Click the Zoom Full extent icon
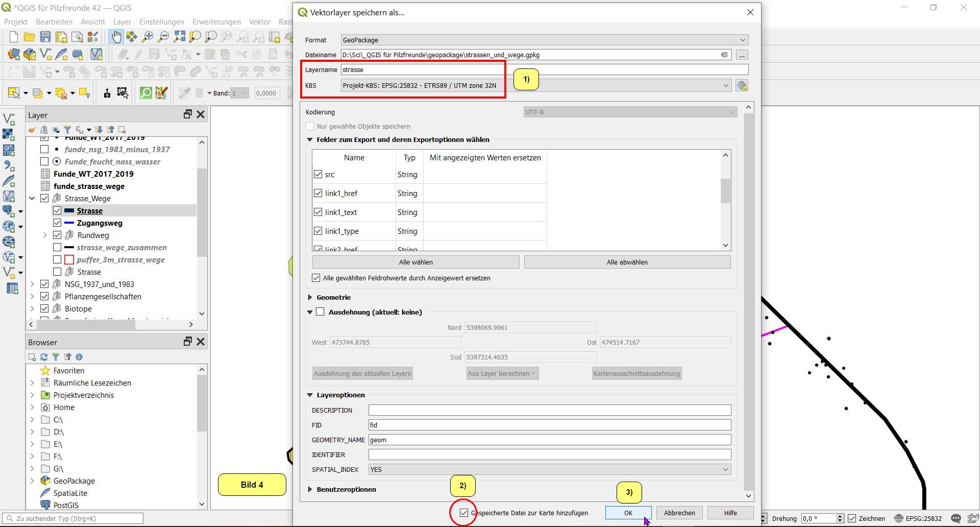This screenshot has height=527, width=980. (x=179, y=37)
